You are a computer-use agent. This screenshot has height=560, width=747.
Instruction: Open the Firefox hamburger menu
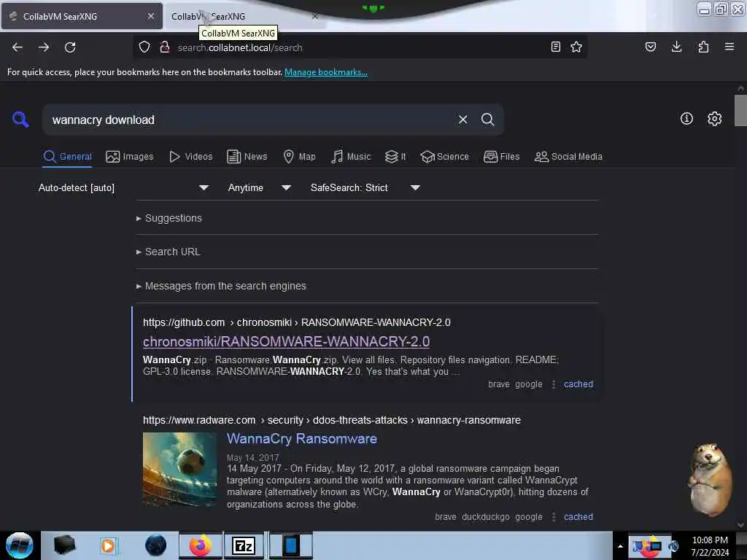point(729,47)
